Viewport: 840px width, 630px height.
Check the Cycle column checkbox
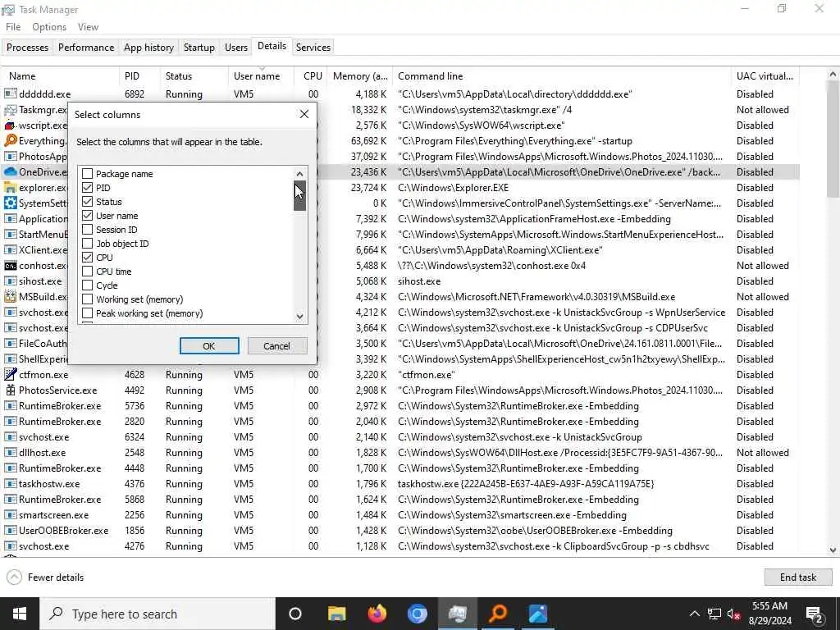coord(87,285)
